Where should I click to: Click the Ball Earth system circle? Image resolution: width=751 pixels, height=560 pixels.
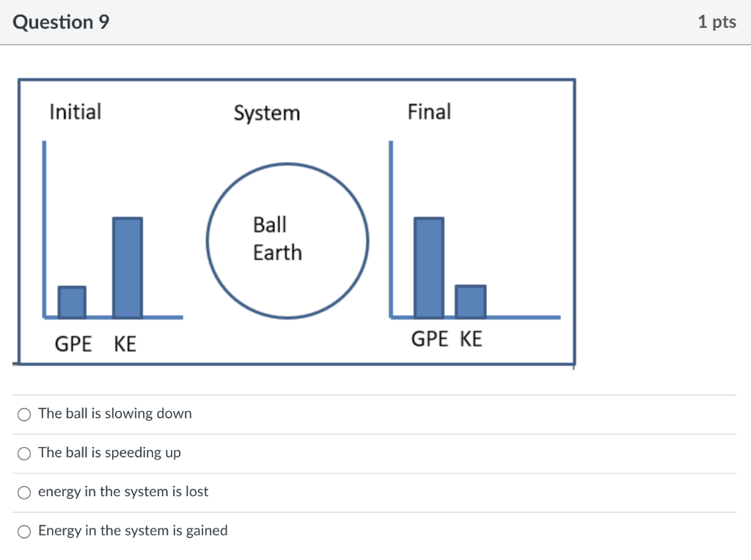[x=287, y=240]
